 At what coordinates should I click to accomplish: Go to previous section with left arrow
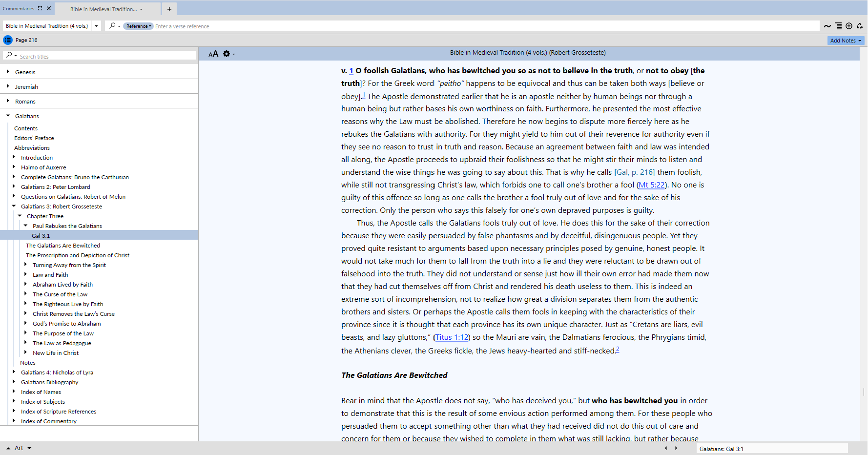[x=666, y=448]
